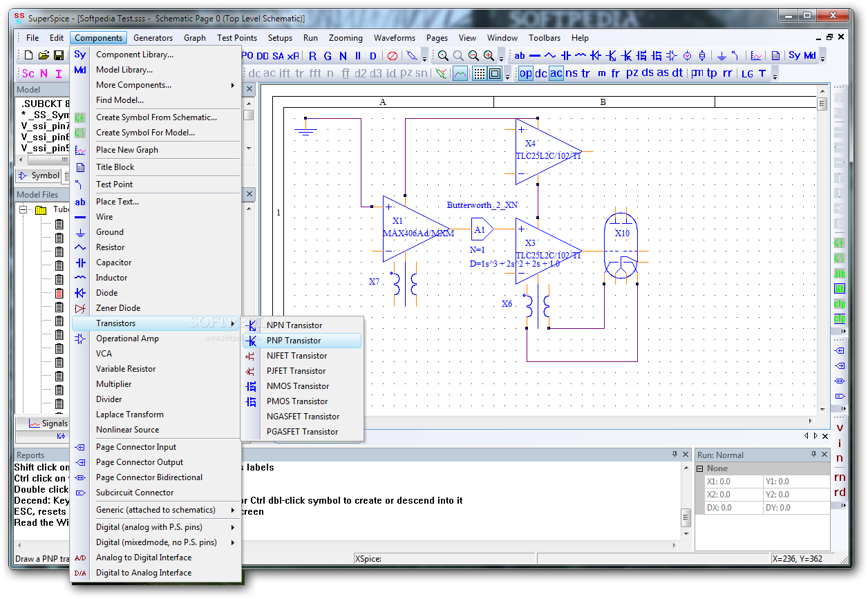Open the components toolbar overflow dropdown arrow
Image resolution: width=868 pixels, height=599 pixels.
pyautogui.click(x=822, y=59)
